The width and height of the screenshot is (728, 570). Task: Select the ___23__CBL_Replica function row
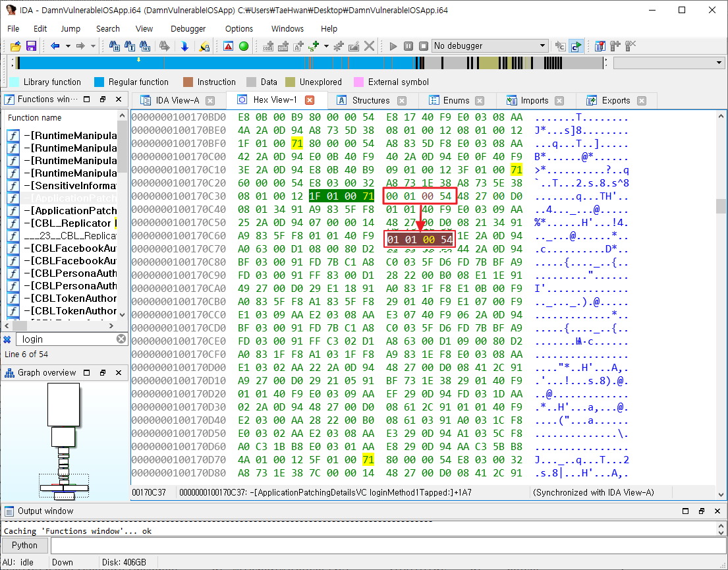click(x=61, y=236)
